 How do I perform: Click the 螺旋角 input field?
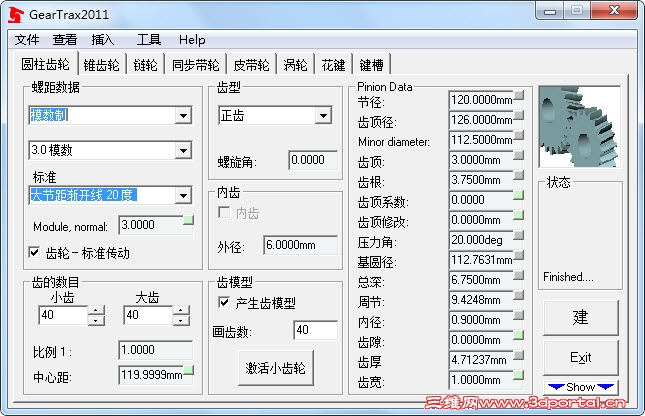[313, 160]
